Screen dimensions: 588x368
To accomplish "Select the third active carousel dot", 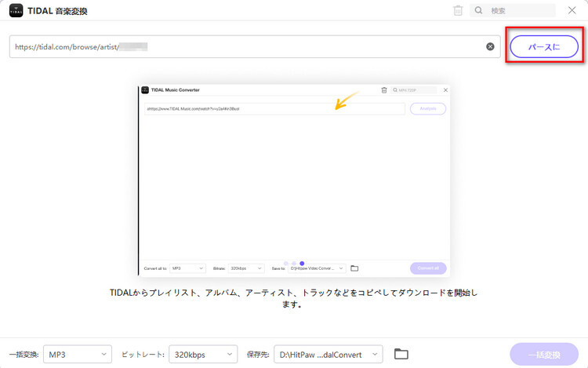I will coord(302,264).
